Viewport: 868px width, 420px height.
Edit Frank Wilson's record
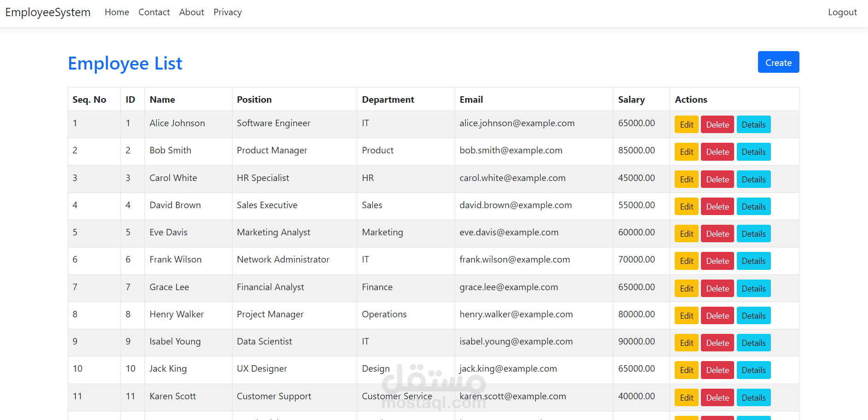click(x=686, y=261)
